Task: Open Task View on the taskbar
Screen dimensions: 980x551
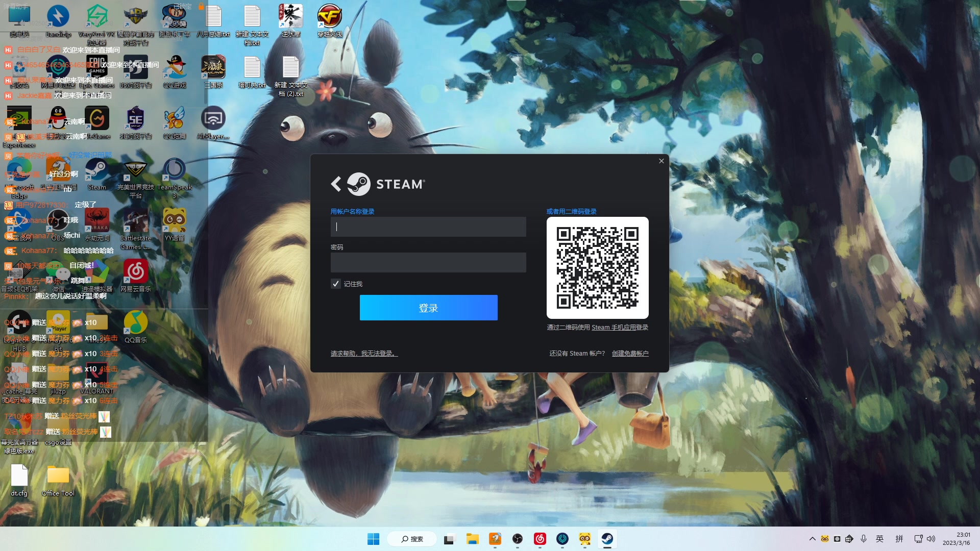Action: (449, 539)
